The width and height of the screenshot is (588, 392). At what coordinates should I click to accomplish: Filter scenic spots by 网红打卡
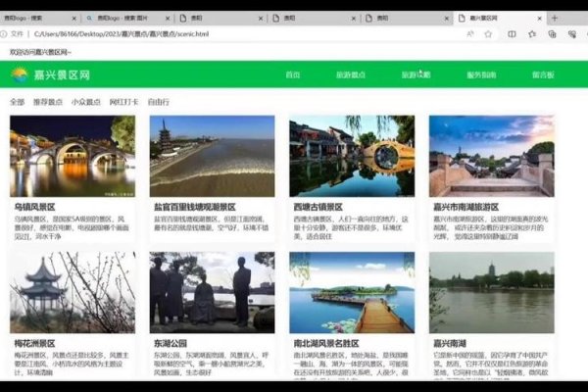coord(123,102)
